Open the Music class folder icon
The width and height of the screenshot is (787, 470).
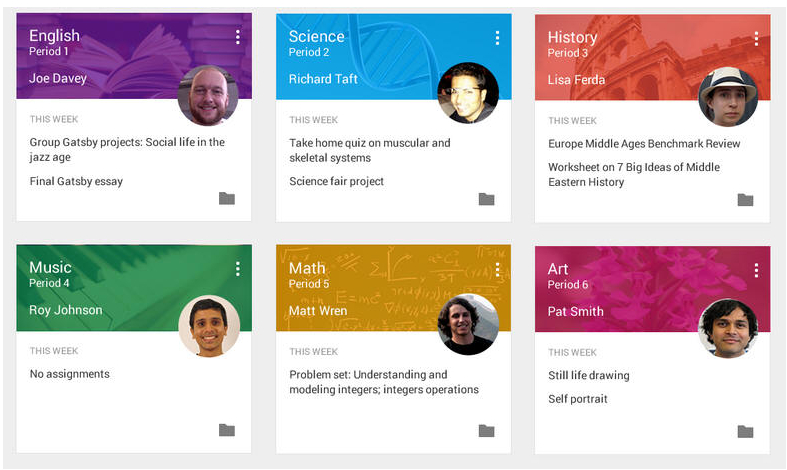(x=227, y=430)
